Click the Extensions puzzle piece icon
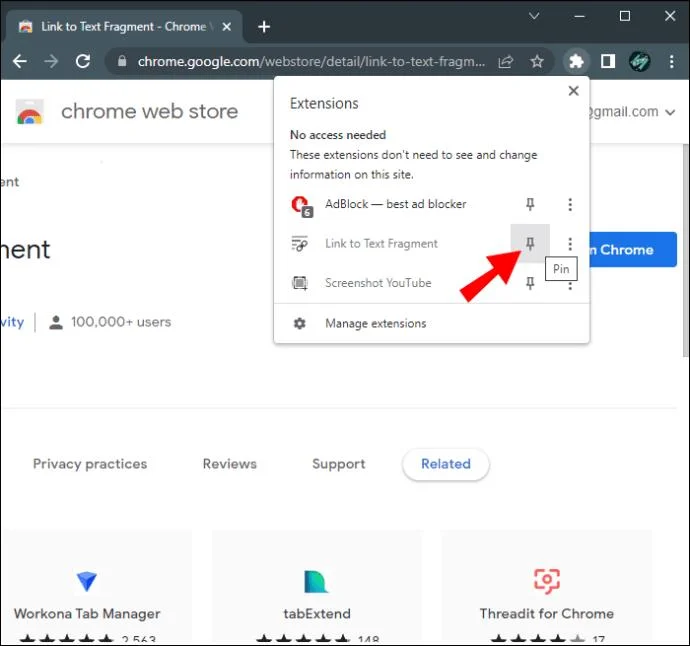The image size is (690, 646). (x=576, y=61)
